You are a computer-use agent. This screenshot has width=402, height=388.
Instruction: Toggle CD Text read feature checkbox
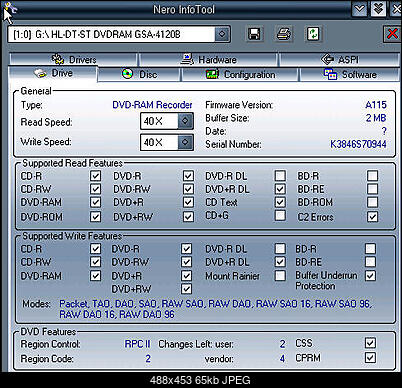coord(280,202)
